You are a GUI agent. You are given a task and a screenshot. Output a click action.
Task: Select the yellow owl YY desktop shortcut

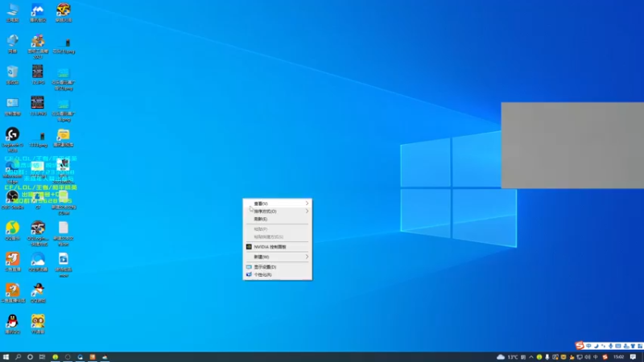tap(38, 324)
